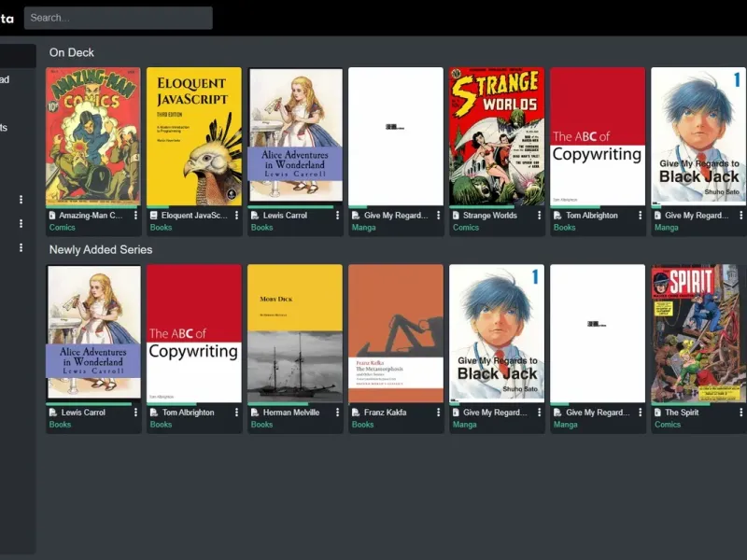Open The ABC of Copywriting cover in On Deck
The image size is (747, 560).
[x=598, y=136]
